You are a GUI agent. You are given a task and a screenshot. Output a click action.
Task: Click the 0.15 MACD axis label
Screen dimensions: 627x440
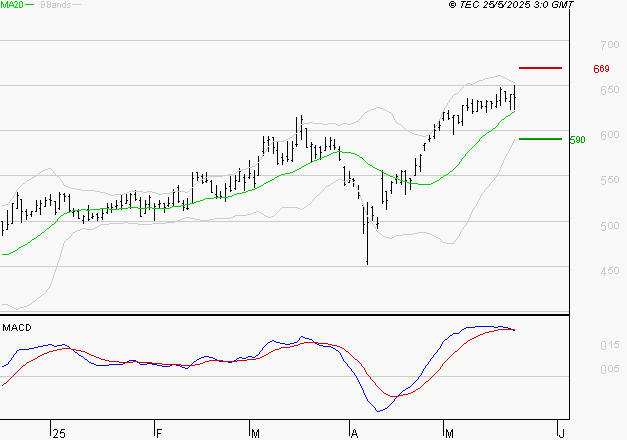(580, 346)
